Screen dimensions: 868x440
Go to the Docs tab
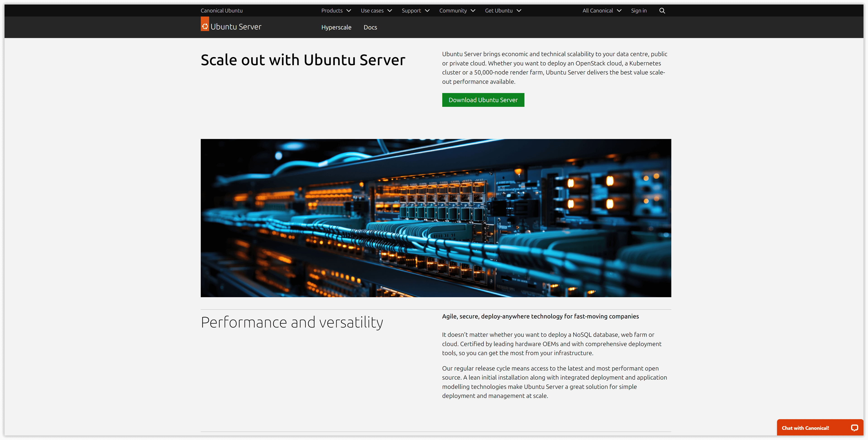[x=370, y=27]
